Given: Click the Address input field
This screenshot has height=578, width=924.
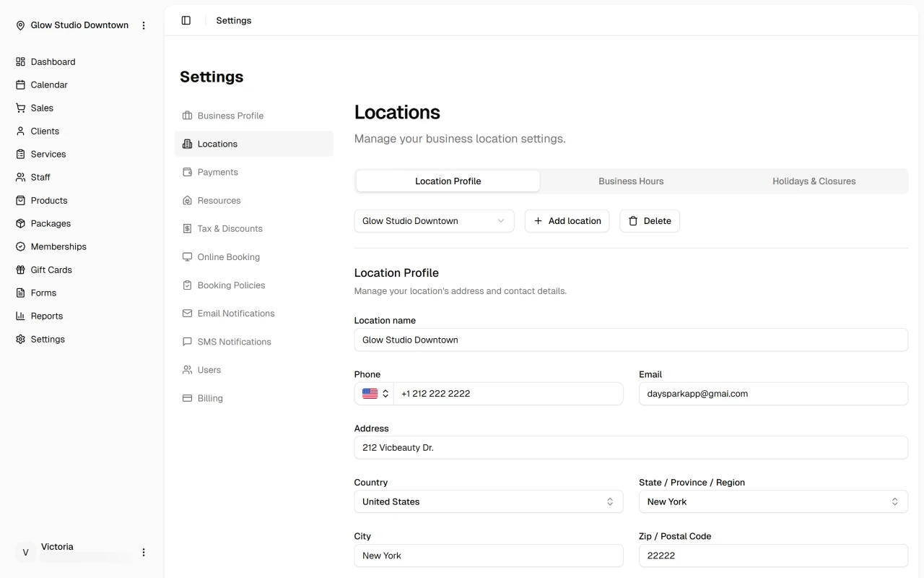Looking at the screenshot, I should click(x=631, y=447).
